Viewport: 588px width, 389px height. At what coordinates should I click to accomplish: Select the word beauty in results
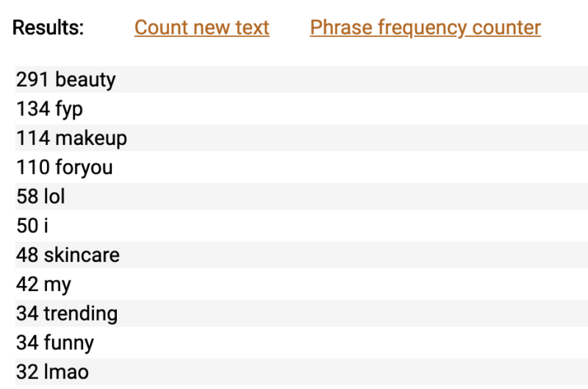(x=85, y=79)
